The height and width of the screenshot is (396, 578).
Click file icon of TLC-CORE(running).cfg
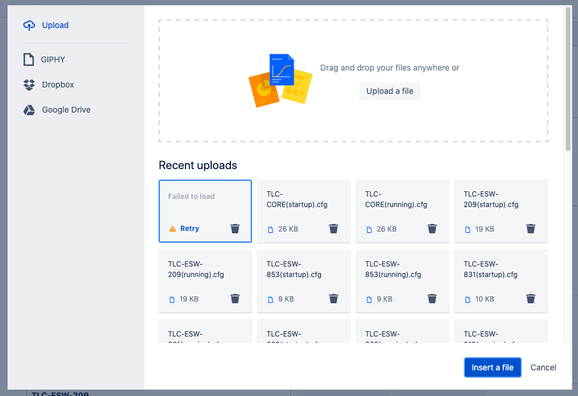(369, 230)
